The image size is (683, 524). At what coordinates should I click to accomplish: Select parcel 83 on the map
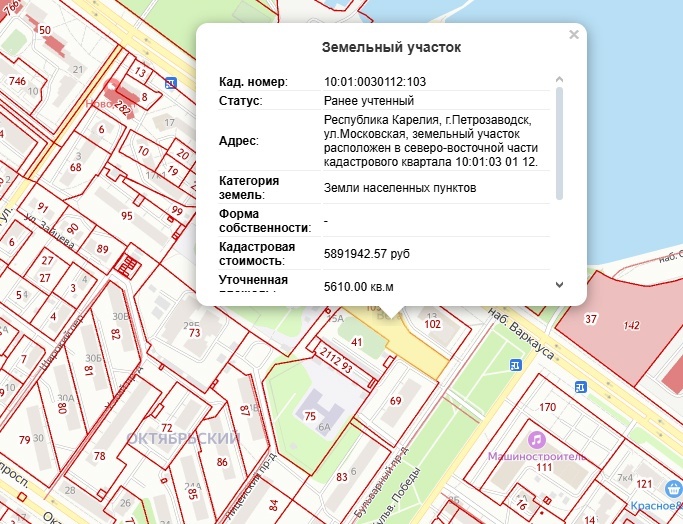342,477
